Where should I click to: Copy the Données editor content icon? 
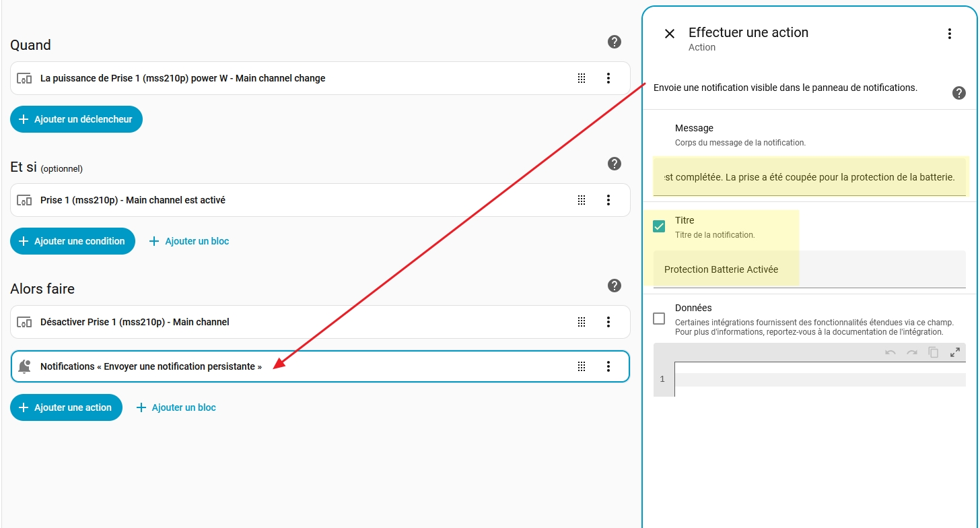point(933,352)
